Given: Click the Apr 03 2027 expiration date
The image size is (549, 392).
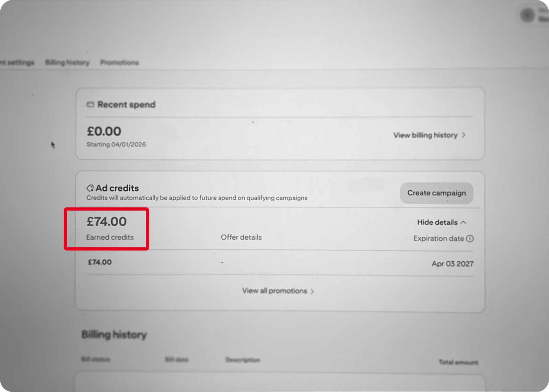Looking at the screenshot, I should tap(452, 264).
